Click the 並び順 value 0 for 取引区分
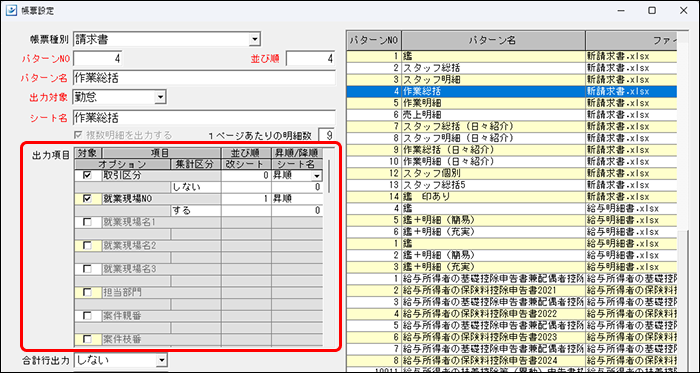The image size is (700, 373). (246, 176)
